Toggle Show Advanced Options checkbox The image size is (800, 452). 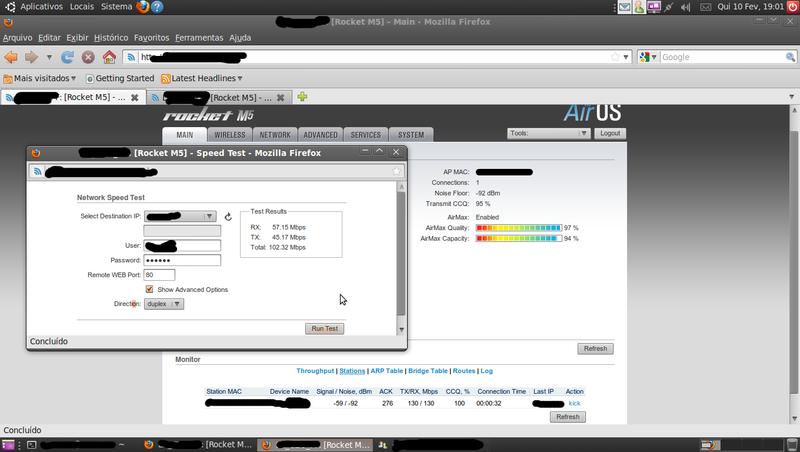click(149, 289)
